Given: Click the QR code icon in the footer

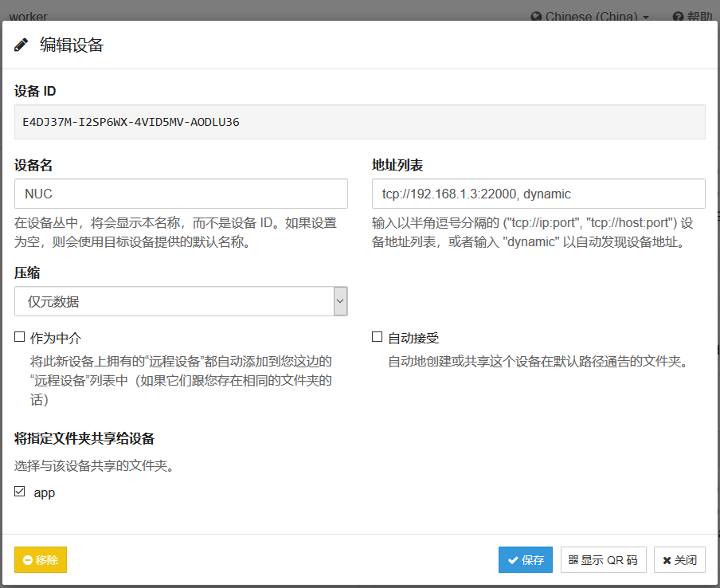Looking at the screenshot, I should [x=573, y=560].
